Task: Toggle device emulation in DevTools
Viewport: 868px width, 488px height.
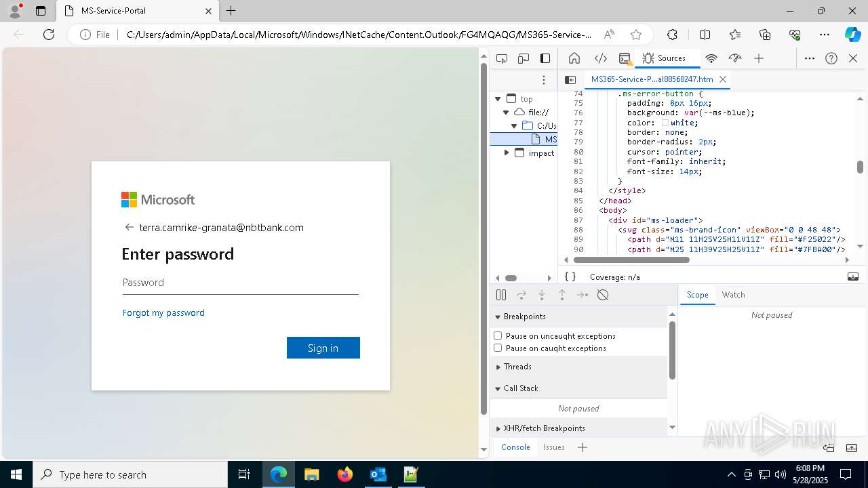Action: coord(524,58)
